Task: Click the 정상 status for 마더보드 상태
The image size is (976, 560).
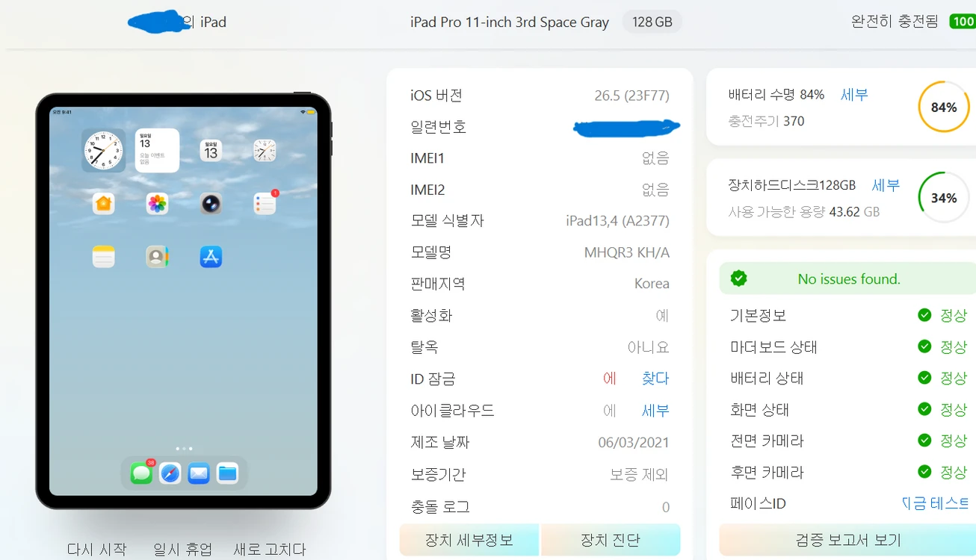Action: (954, 346)
